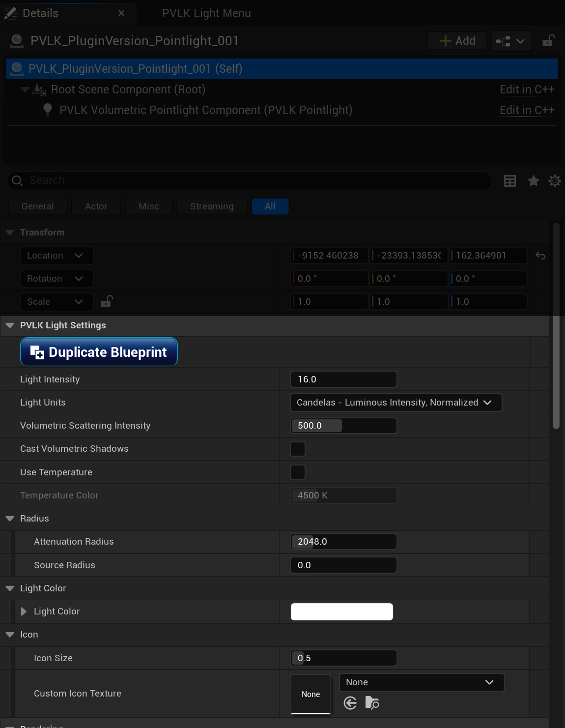Open the details settings gear icon

pos(555,181)
